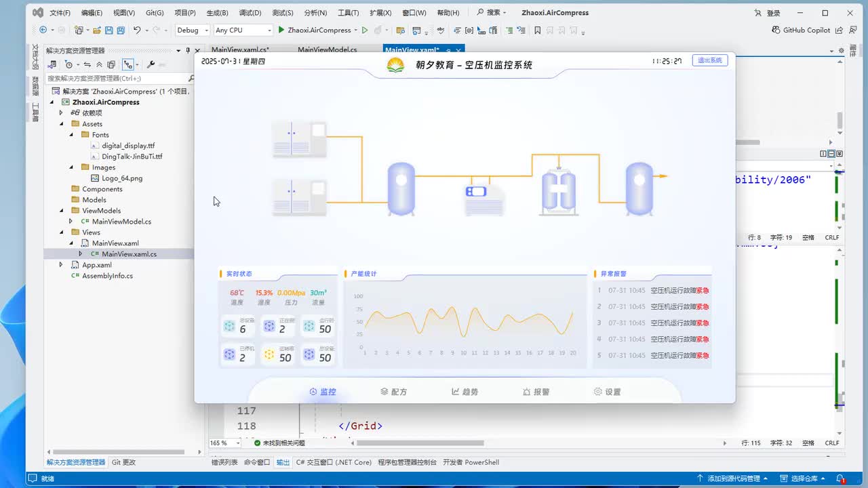This screenshot has height=488, width=868.
Task: Open the 错误列表 error list tab
Action: point(224,462)
